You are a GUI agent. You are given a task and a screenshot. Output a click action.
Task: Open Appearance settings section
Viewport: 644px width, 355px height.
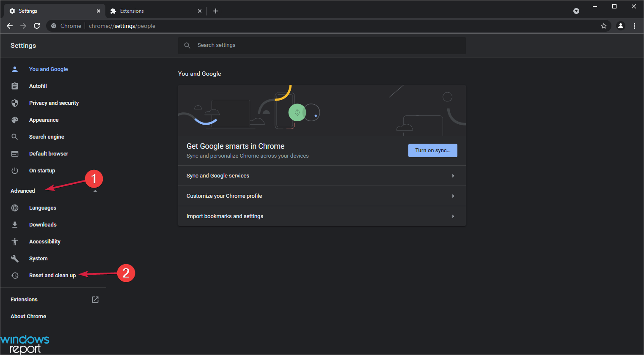coord(44,120)
